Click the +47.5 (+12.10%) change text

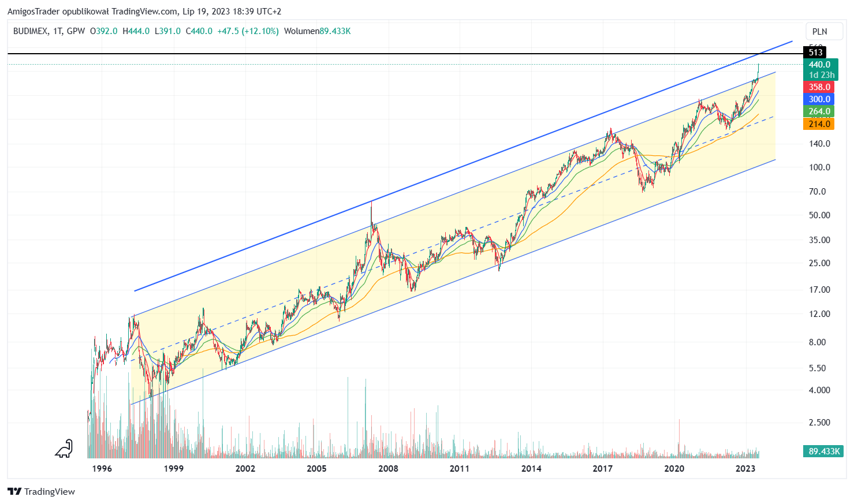[248, 31]
